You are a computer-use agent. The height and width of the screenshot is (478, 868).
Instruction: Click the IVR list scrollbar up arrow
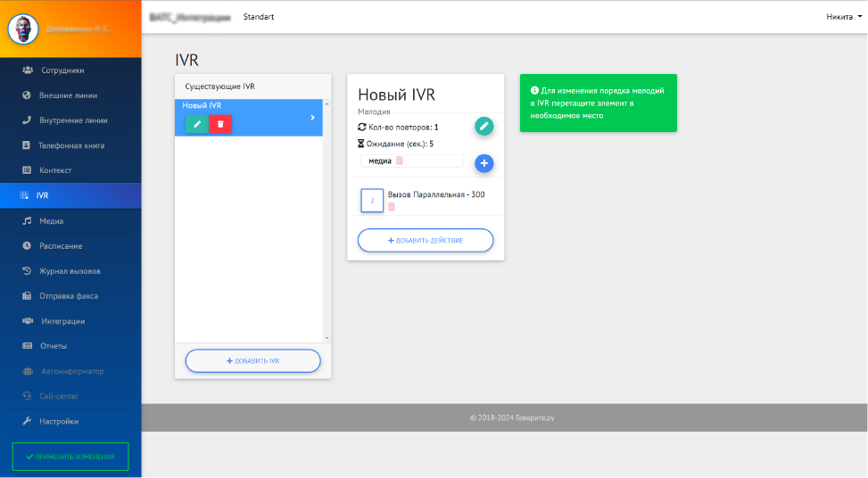pos(327,104)
